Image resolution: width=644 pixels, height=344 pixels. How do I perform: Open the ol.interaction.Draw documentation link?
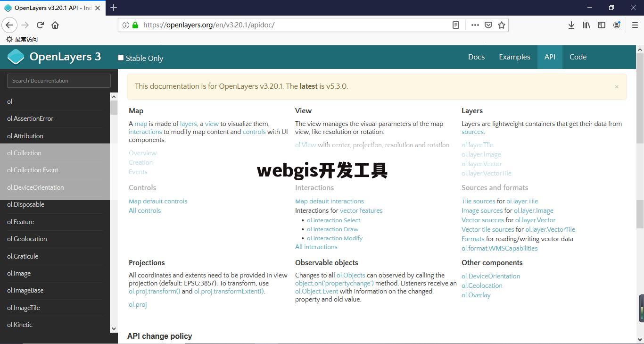coord(332,229)
